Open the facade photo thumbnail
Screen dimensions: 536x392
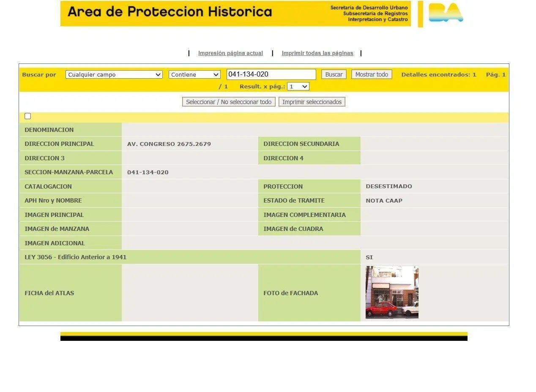[392, 292]
